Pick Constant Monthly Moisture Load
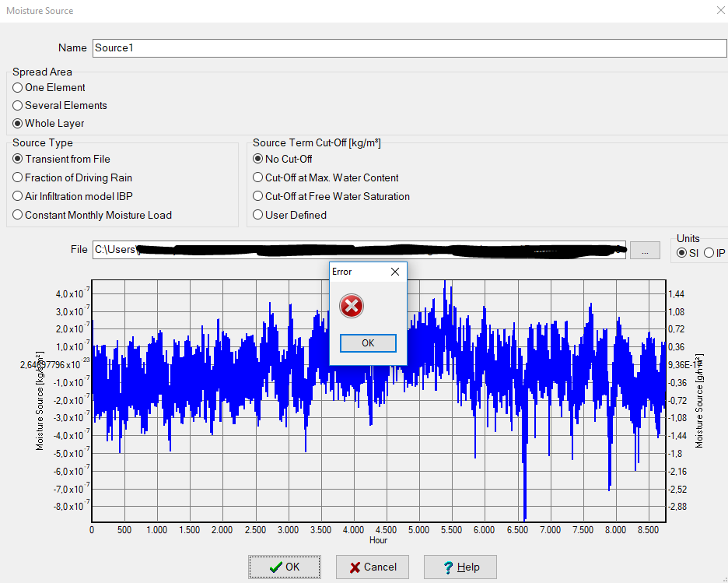The width and height of the screenshot is (728, 583). tap(18, 216)
